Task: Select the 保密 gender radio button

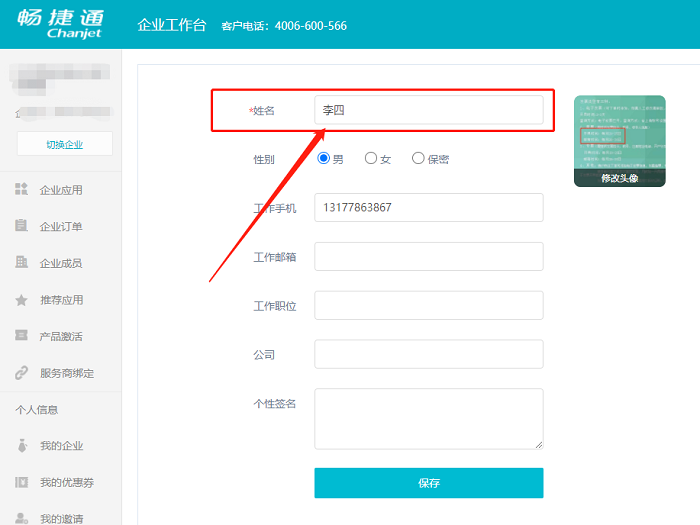Action: (418, 158)
